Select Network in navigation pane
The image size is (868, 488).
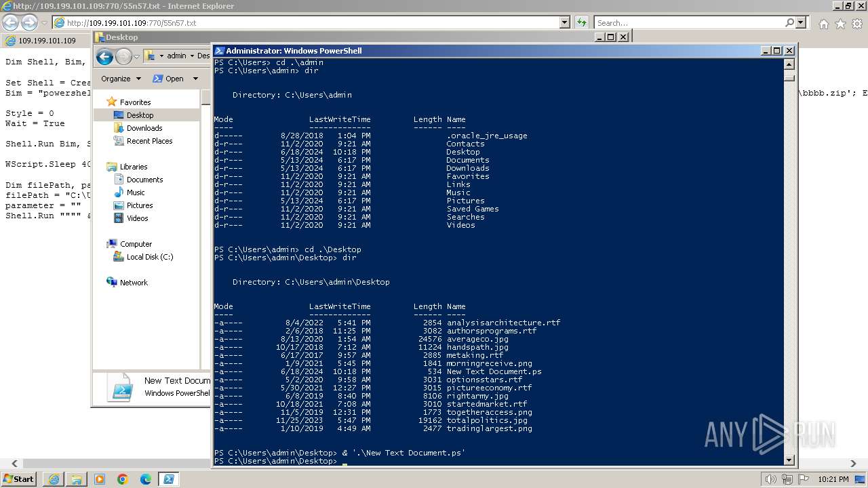[x=134, y=283]
